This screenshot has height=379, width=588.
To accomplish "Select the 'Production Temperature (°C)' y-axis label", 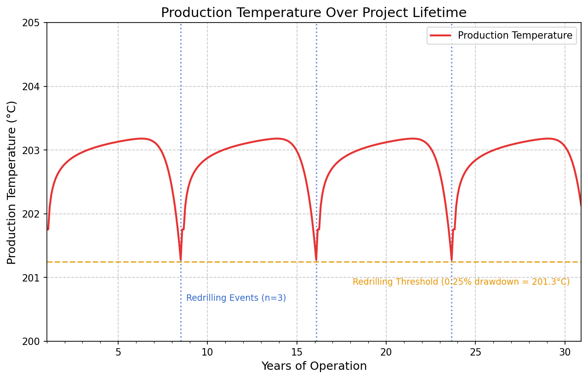I will pyautogui.click(x=12, y=182).
